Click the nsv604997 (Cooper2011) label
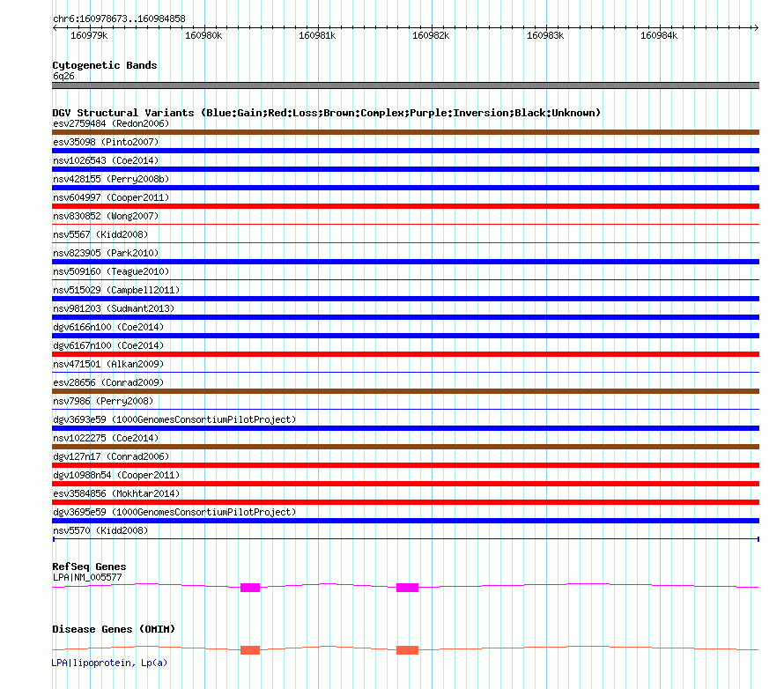 (111, 197)
